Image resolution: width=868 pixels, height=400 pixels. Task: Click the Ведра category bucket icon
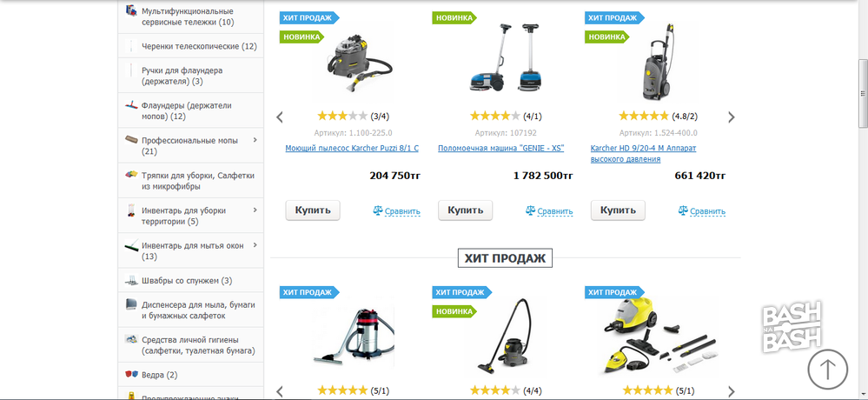(131, 375)
